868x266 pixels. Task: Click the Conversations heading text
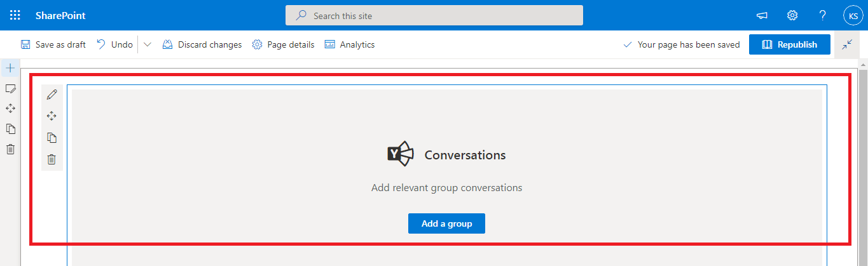pyautogui.click(x=465, y=155)
